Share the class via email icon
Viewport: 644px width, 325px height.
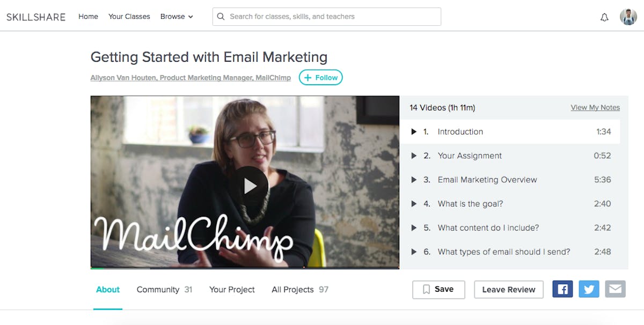(x=615, y=289)
